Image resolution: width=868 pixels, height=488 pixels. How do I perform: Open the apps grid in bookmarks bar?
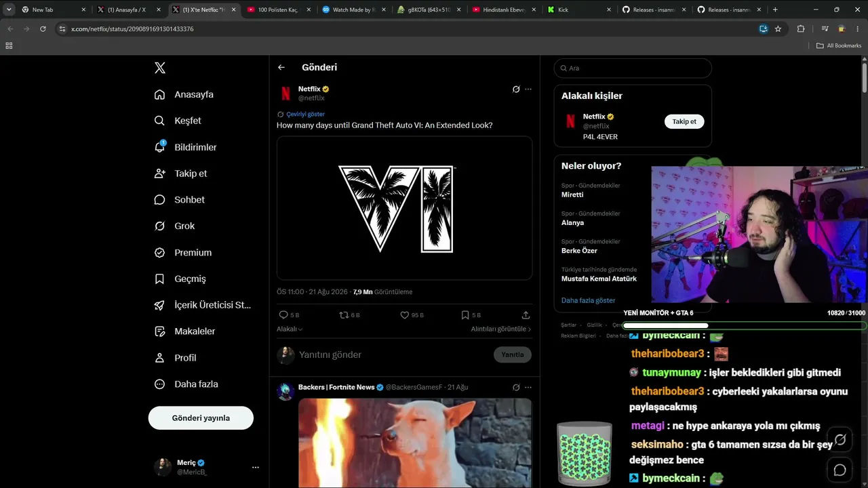pyautogui.click(x=9, y=45)
